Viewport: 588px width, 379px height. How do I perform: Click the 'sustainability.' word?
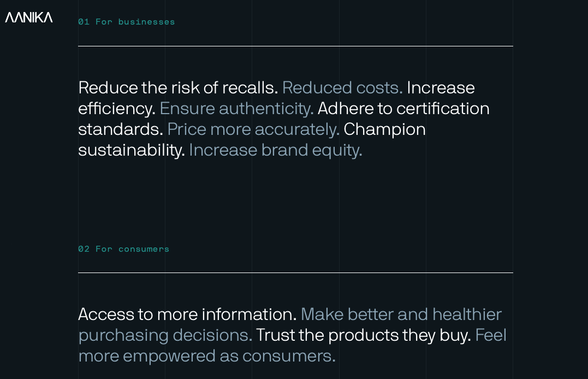click(132, 150)
